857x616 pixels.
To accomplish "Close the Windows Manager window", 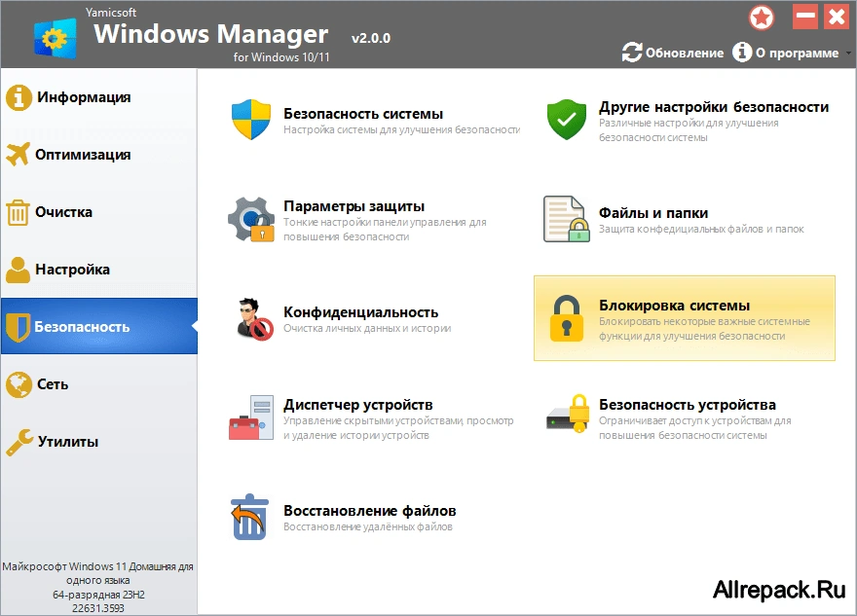I will coord(837,17).
